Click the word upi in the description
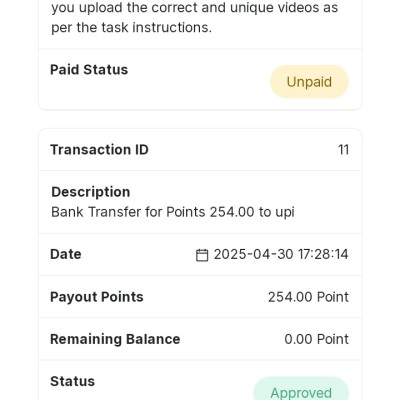The width and height of the screenshot is (400, 400). tap(285, 213)
